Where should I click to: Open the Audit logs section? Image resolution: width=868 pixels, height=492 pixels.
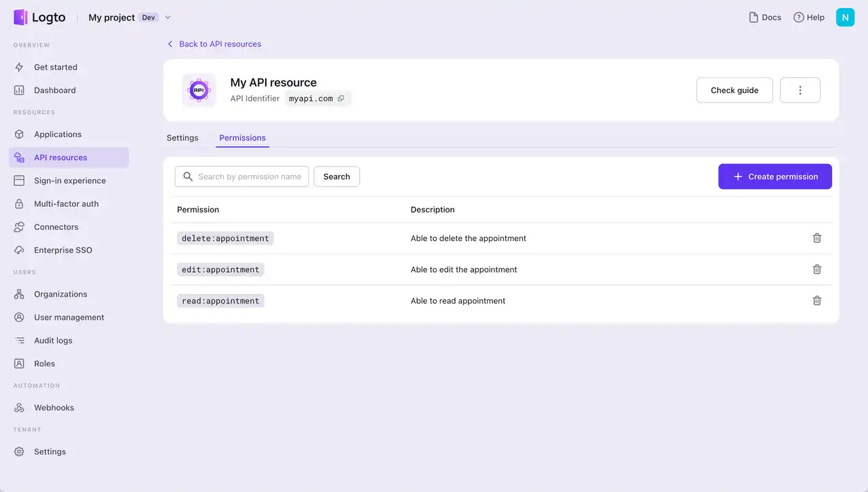(20, 340)
